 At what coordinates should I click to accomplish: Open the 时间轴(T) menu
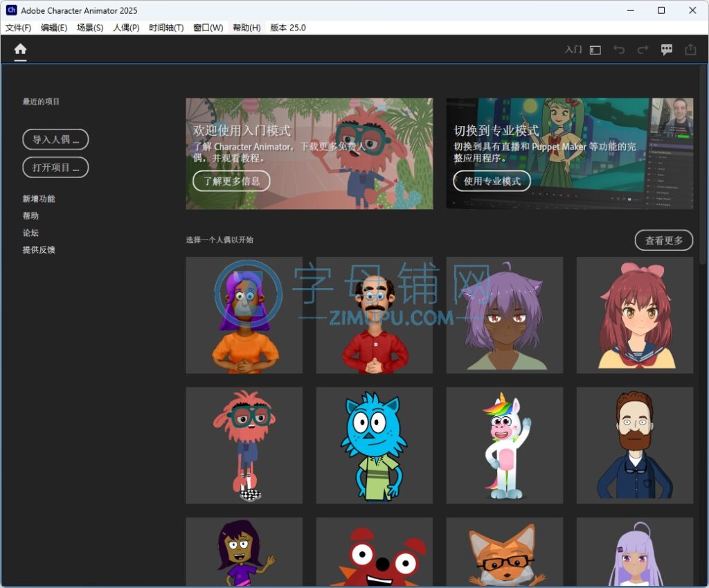coord(166,28)
